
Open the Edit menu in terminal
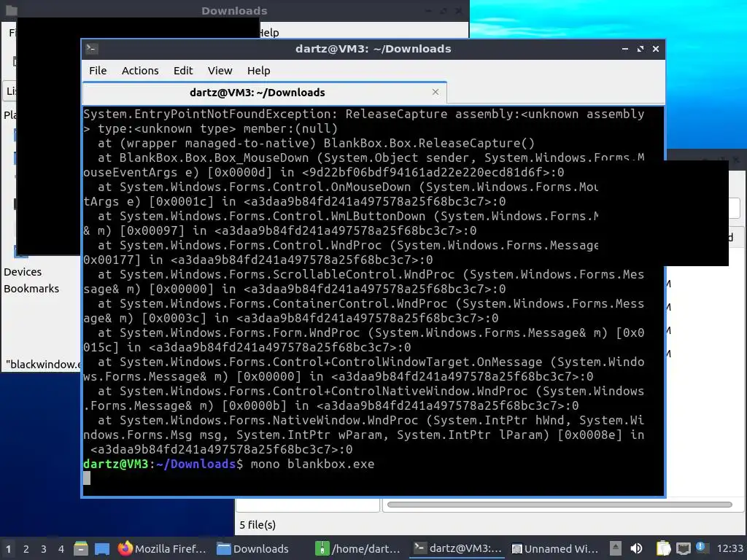pyautogui.click(x=183, y=71)
